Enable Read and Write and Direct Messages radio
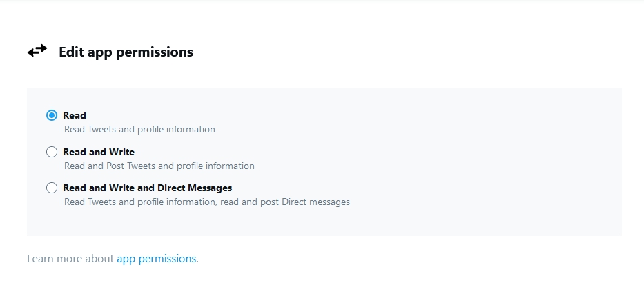Screen dimensions: 644x285 [x=52, y=188]
